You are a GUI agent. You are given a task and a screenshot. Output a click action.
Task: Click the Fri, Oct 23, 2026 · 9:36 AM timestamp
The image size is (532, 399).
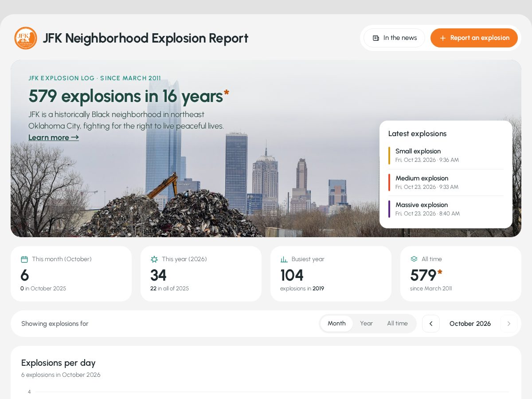pos(427,160)
